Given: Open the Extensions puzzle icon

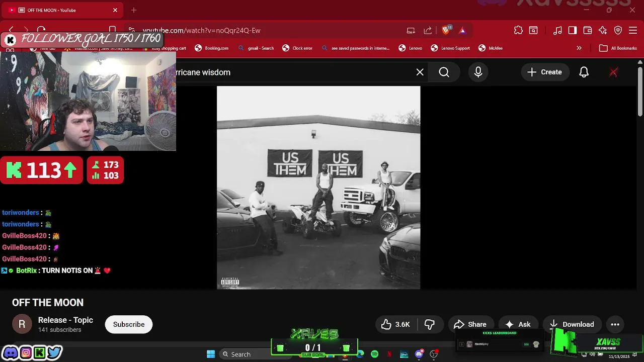Looking at the screenshot, I should [x=518, y=30].
